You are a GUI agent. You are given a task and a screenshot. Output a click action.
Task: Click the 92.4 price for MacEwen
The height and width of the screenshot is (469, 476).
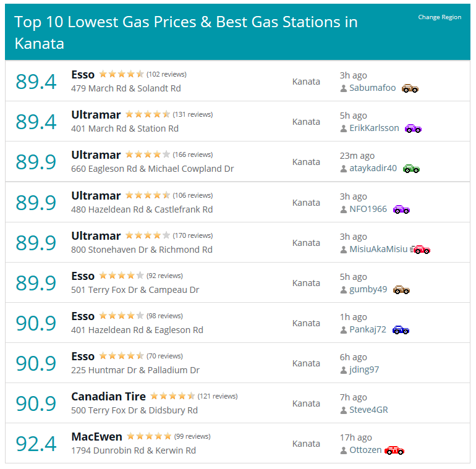36,444
